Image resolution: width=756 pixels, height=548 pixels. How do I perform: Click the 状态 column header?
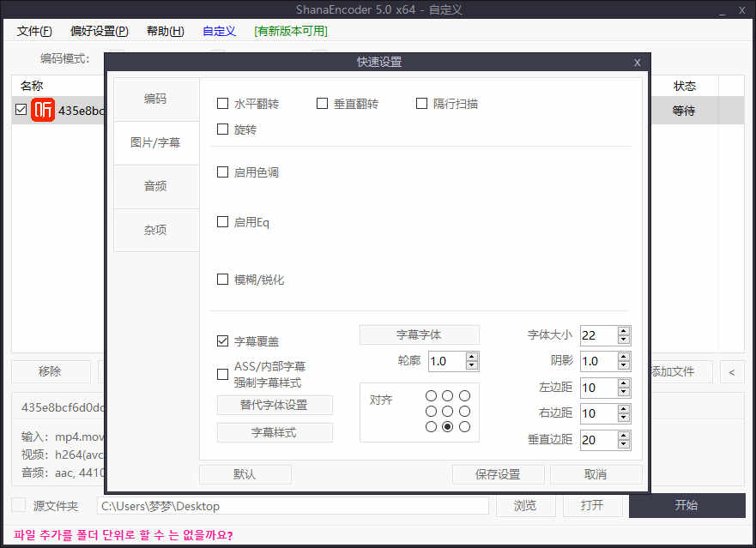(x=685, y=86)
